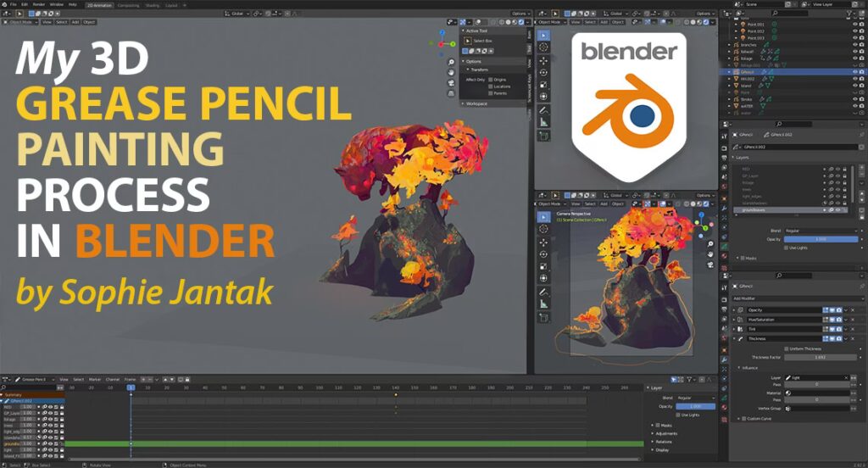Select the Cursor tool in top-right viewport
The width and height of the screenshot is (868, 468).
(543, 47)
